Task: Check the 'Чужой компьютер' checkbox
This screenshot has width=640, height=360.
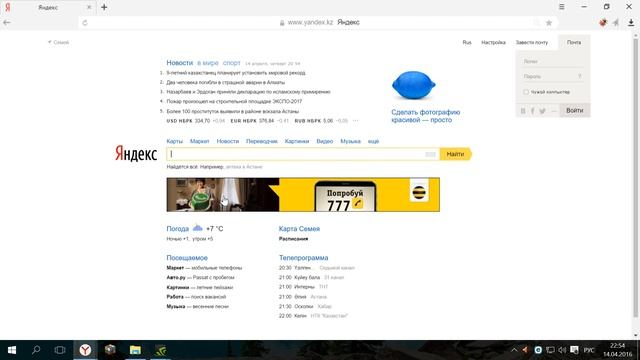Action: click(x=526, y=92)
